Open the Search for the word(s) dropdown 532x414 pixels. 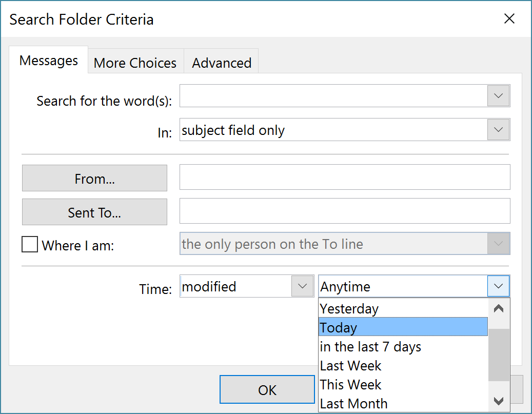(x=498, y=95)
